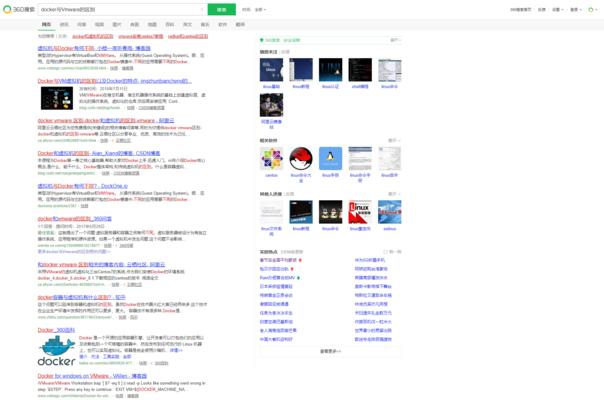604x400 pixels.
Task: Switch to the 地图 tab
Action: (152, 24)
